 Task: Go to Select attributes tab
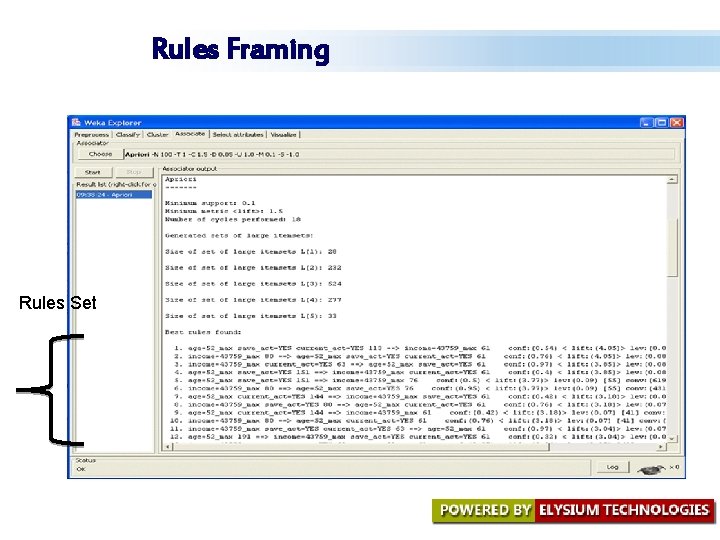click(238, 135)
